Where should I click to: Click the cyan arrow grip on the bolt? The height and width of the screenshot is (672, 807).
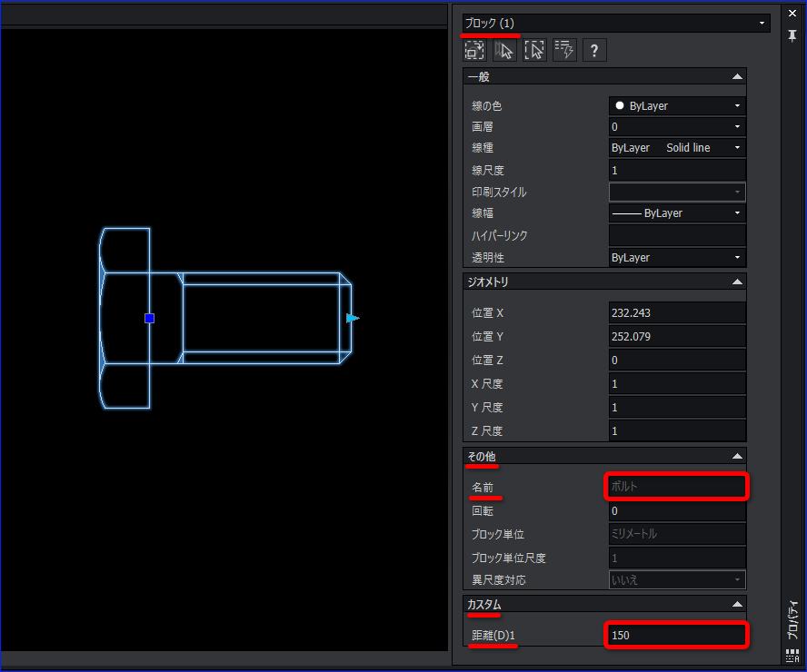353,318
